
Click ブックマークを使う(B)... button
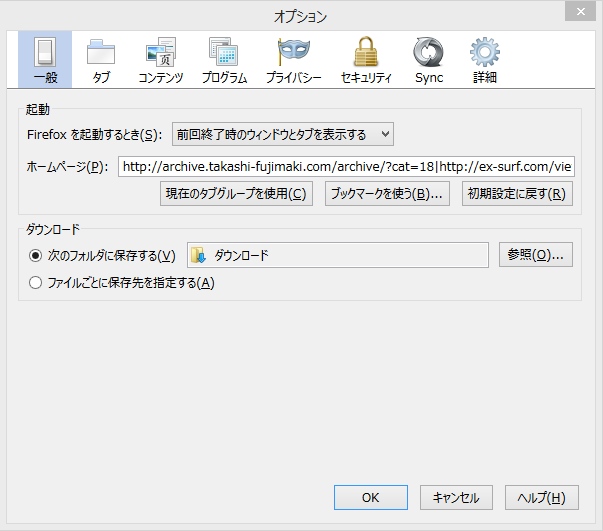[x=387, y=193]
